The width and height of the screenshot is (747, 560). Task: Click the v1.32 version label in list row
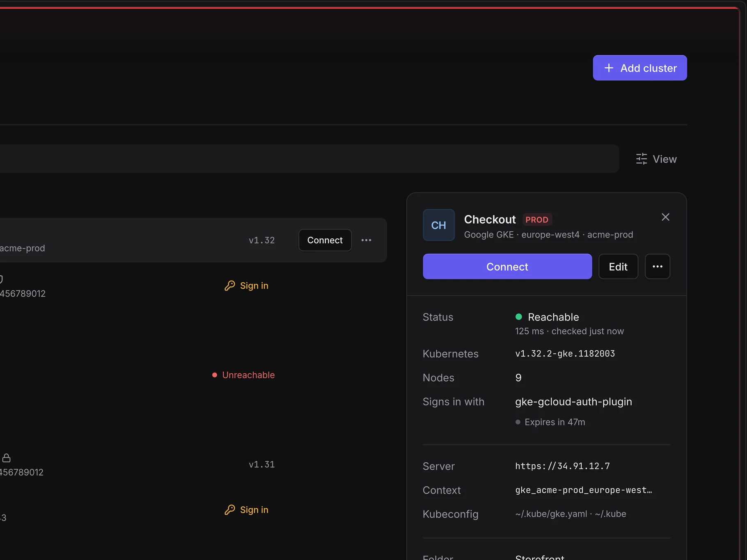[x=261, y=240]
